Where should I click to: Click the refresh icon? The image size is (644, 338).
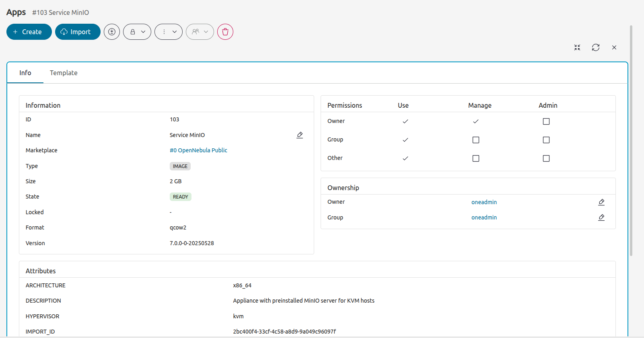[x=596, y=47]
